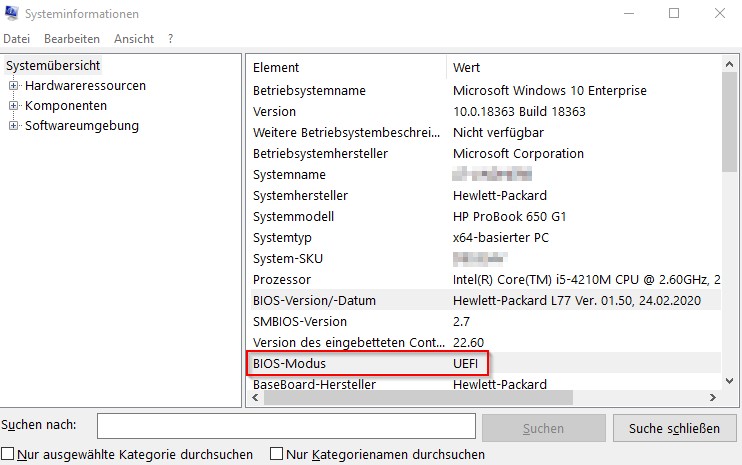This screenshot has width=742, height=465.
Task: Click the Wert column header
Action: pos(466,67)
